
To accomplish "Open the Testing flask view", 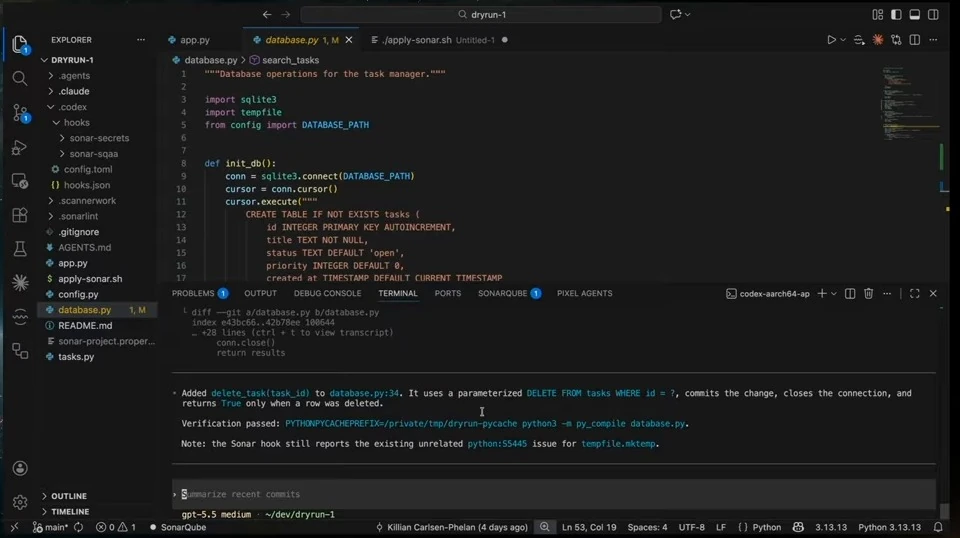I will click(x=20, y=248).
